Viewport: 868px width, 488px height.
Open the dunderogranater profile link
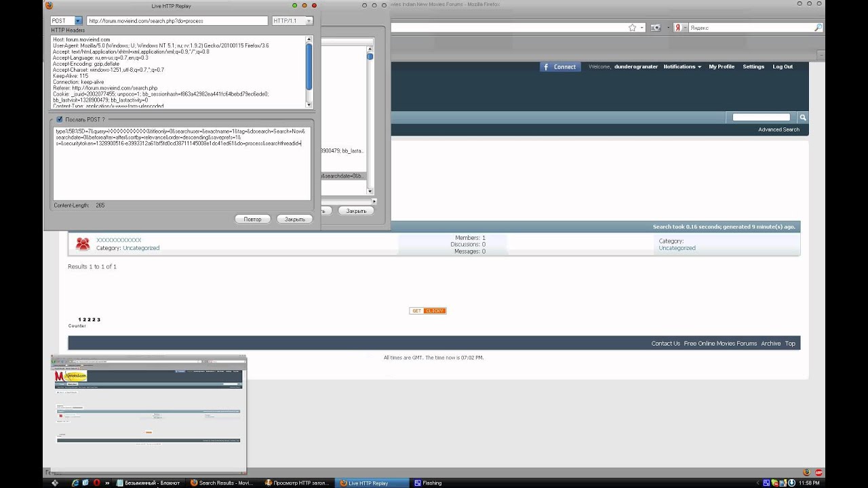click(635, 66)
